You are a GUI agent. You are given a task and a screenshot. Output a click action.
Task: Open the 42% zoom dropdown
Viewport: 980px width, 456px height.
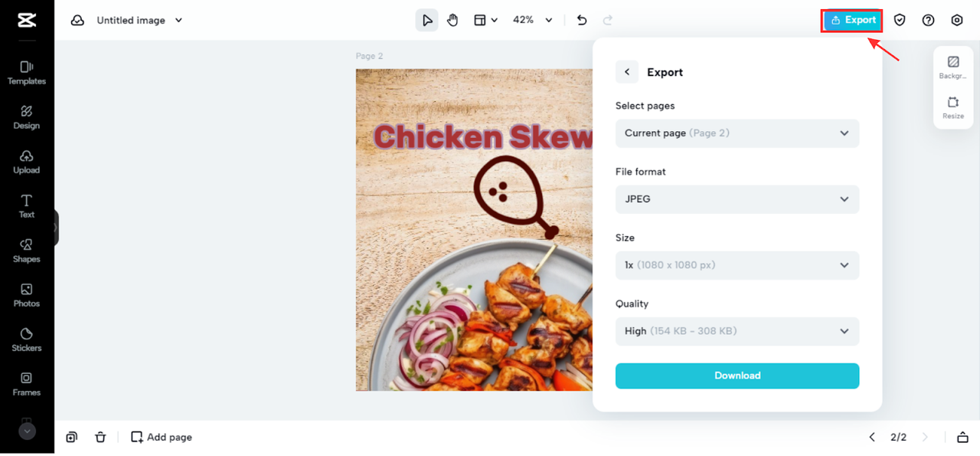pyautogui.click(x=532, y=21)
